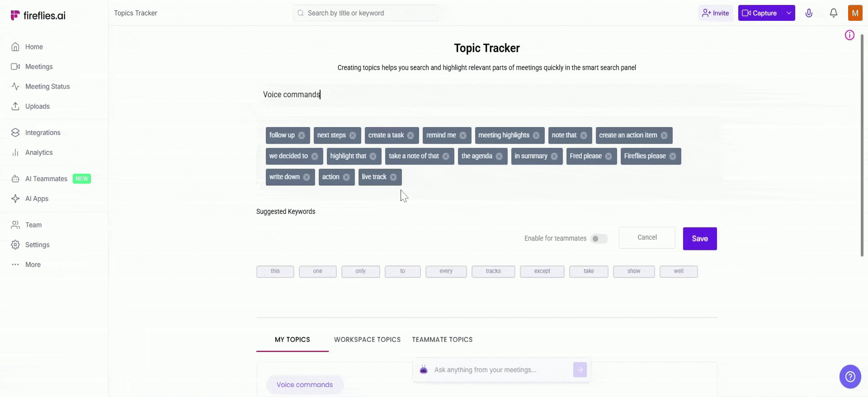The height and width of the screenshot is (397, 868).
Task: Save the topic
Action: pos(699,239)
